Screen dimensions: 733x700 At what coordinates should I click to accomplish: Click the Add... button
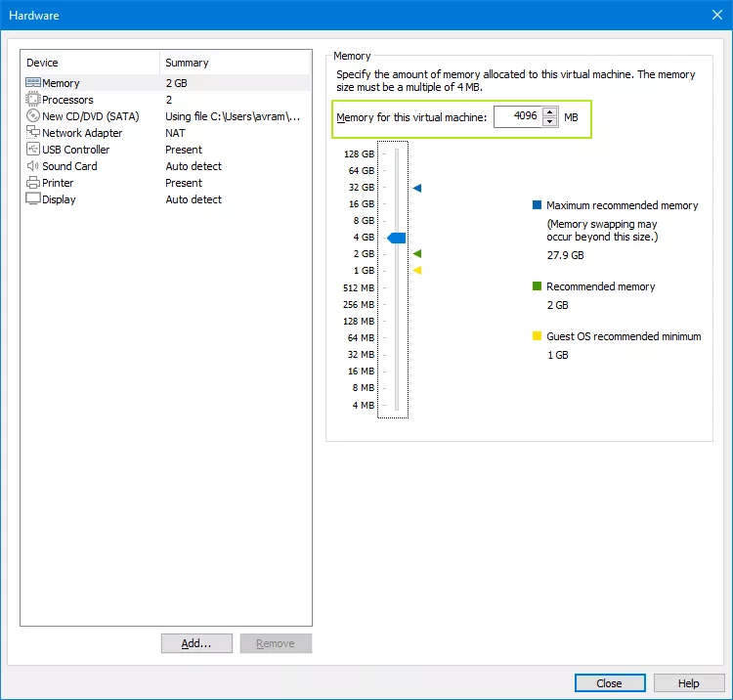point(196,643)
